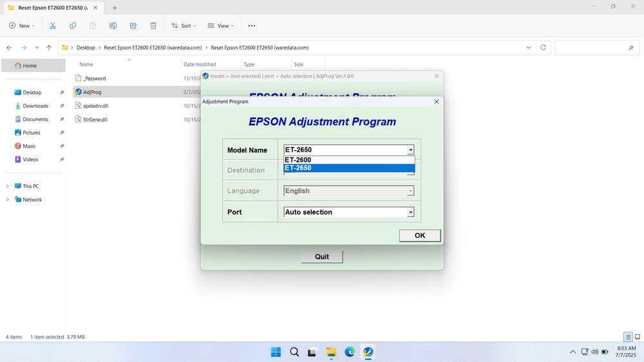This screenshot has width=644, height=362.
Task: Sort files by Date modified column
Action: click(x=200, y=64)
